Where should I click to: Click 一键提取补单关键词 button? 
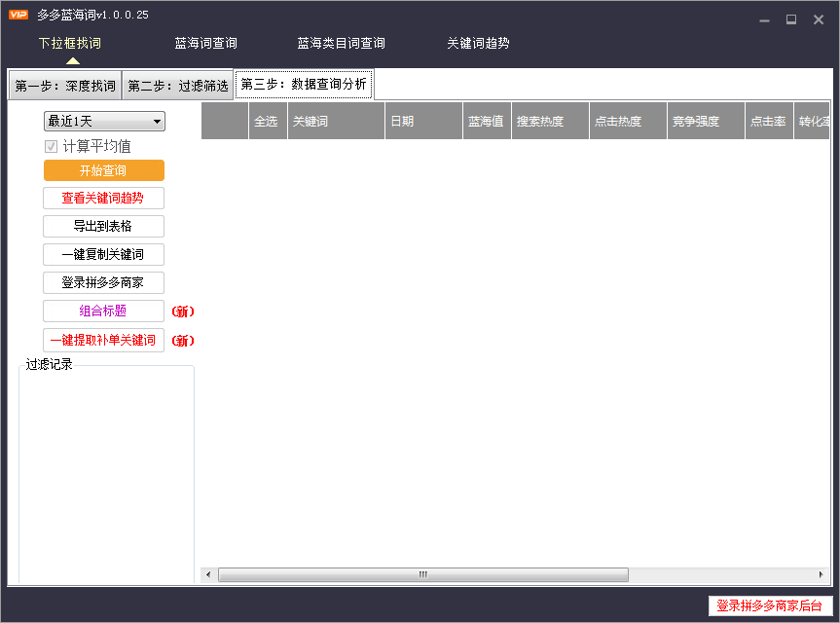[104, 340]
